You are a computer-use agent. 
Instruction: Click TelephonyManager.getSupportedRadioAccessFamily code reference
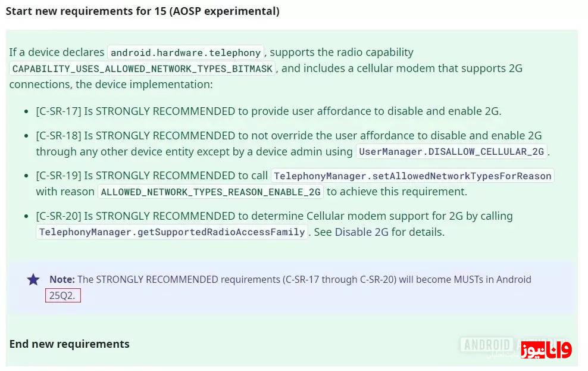click(x=173, y=232)
